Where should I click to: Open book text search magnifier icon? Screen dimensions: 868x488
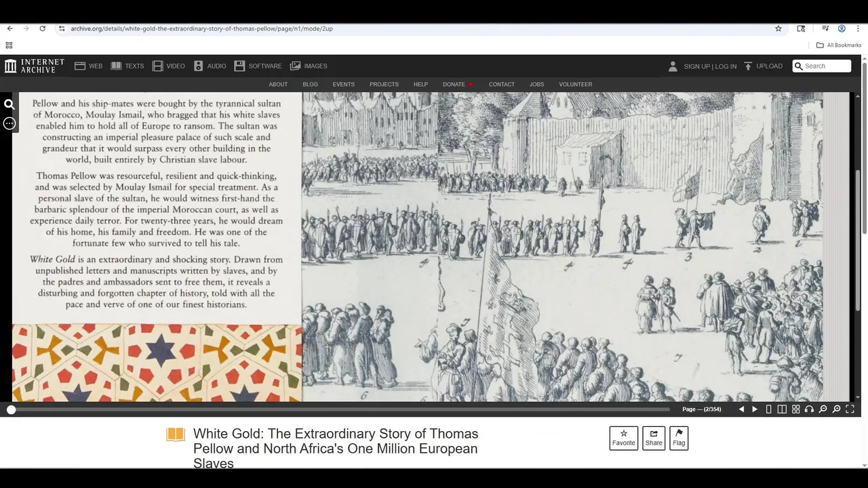click(x=9, y=104)
